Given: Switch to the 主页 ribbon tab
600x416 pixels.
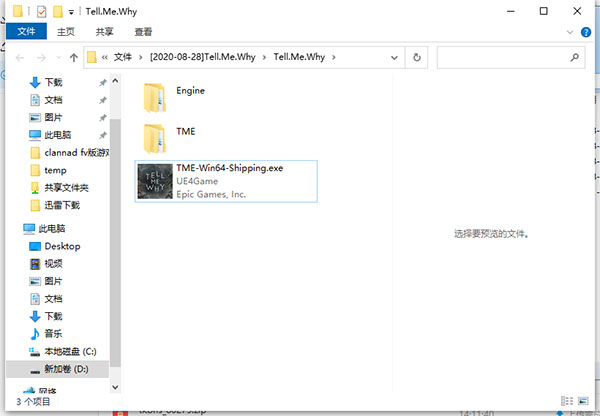Looking at the screenshot, I should click(x=65, y=32).
